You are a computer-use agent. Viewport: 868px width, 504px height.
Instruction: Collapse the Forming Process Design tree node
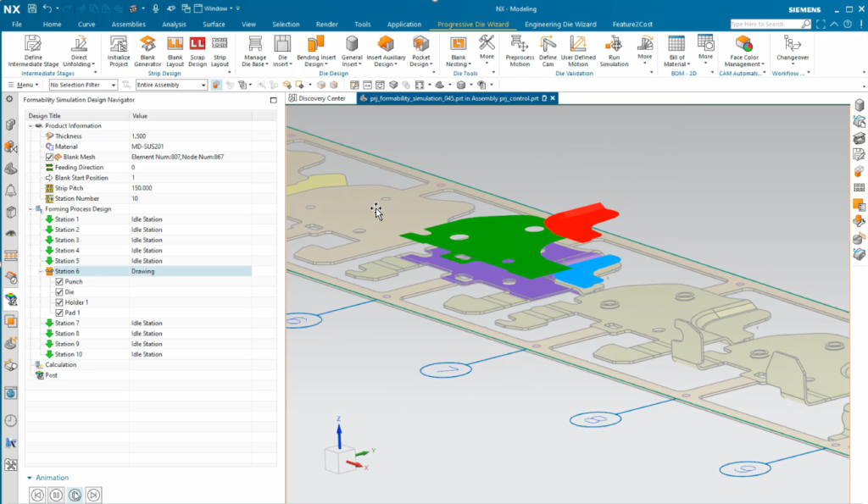tap(30, 208)
